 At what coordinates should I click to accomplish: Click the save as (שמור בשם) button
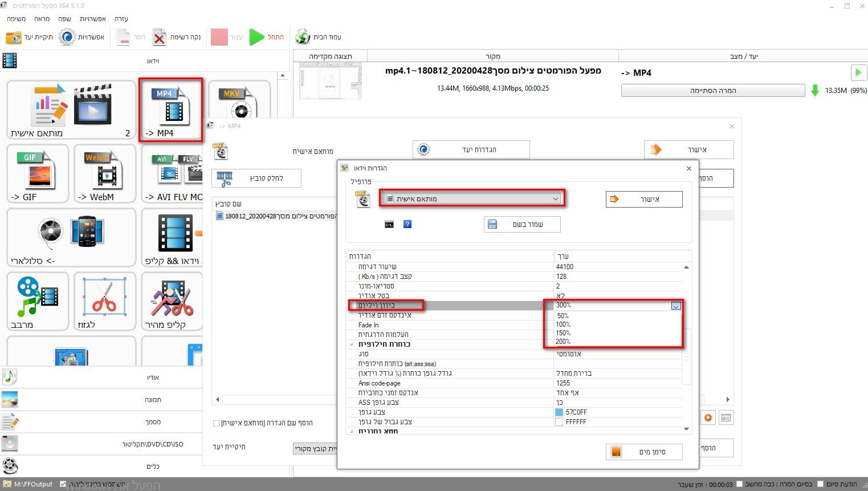(x=522, y=225)
